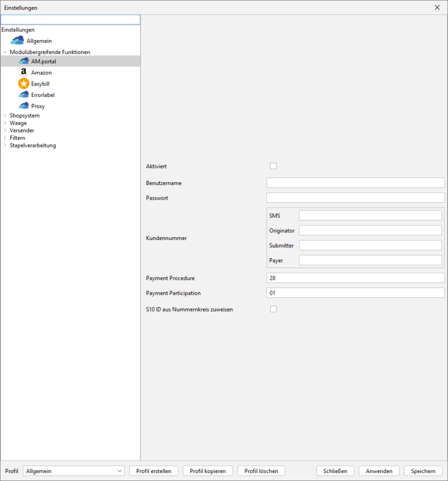The width and height of the screenshot is (448, 481).
Task: Click into the Passwort field
Action: point(355,198)
